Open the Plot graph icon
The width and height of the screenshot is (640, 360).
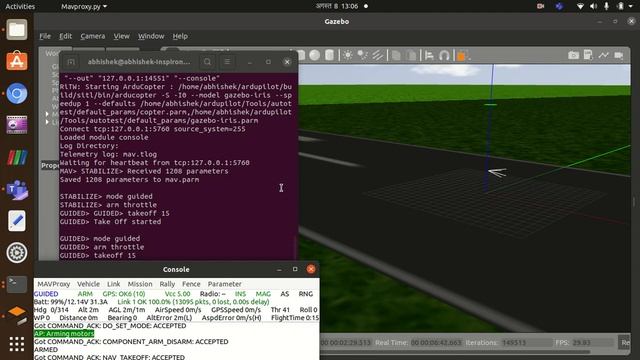604,55
